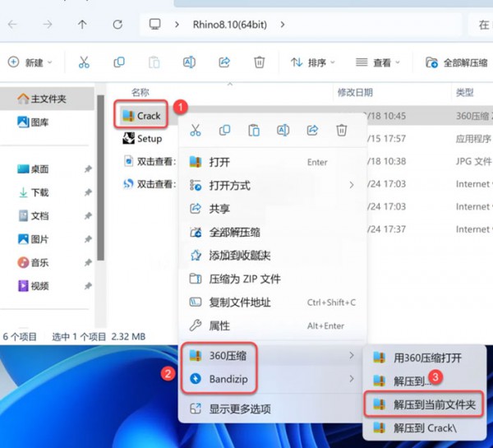Sort by the 修改日期 column header
Screen dimensions: 493x448
click(355, 93)
